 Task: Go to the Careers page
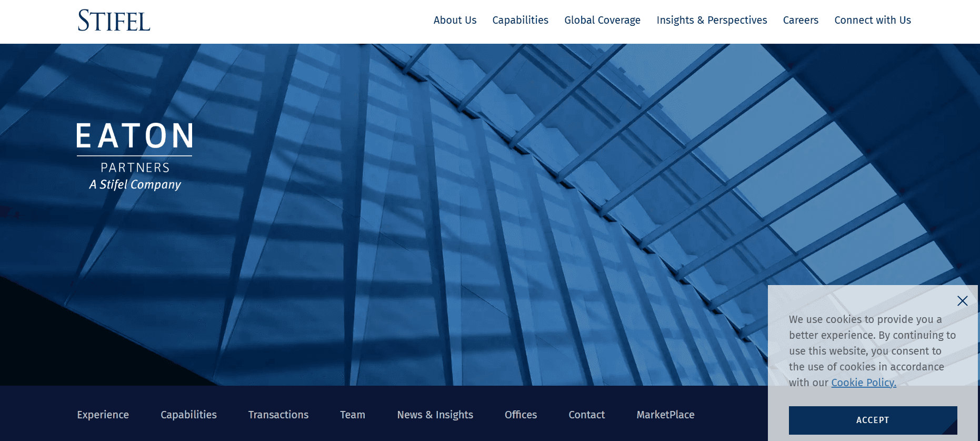coord(801,20)
